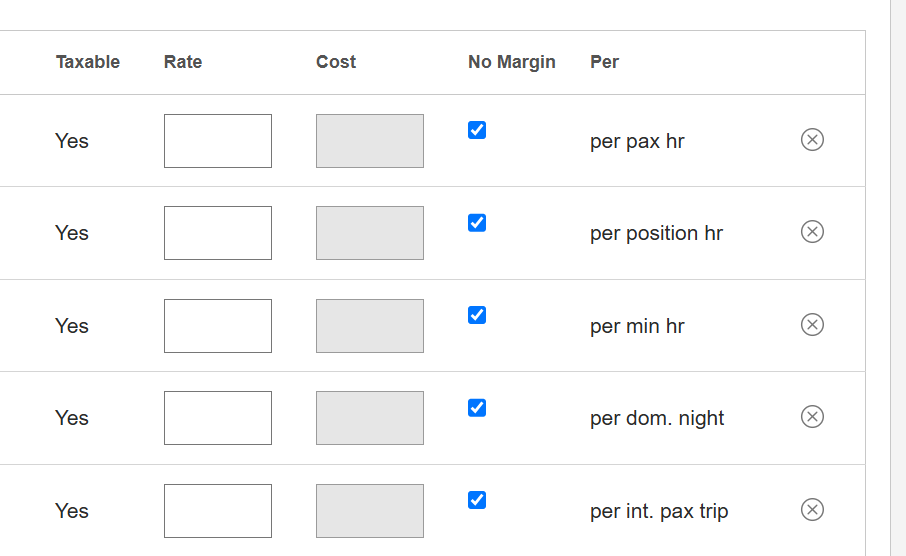The image size is (906, 556).
Task: Toggle No Margin checkbox for per position hr
Action: click(x=477, y=222)
